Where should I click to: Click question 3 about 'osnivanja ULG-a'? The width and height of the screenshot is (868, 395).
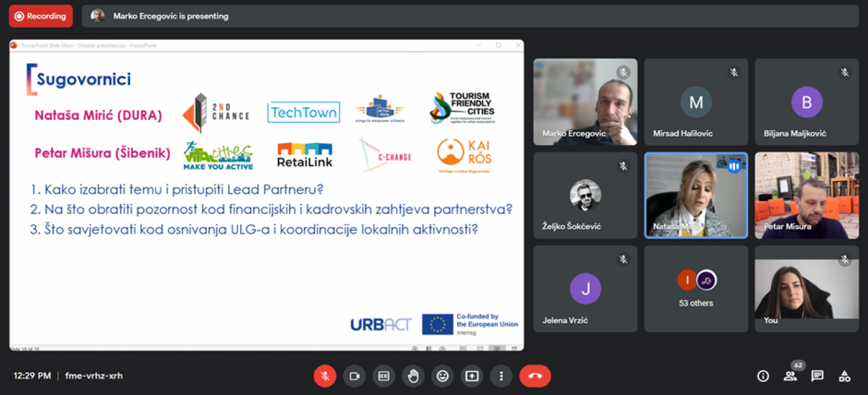pos(254,229)
